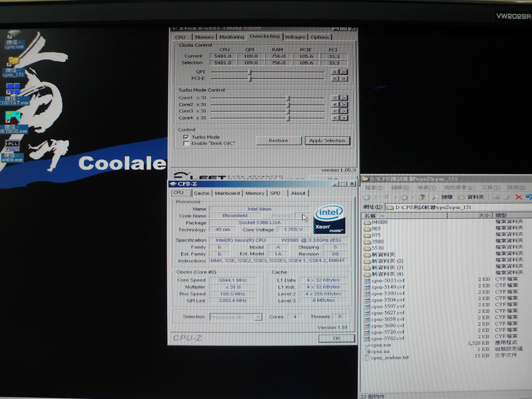Select the cpuz.exe application file in Explorer
Viewport: 532px width, 399px height.
[x=377, y=345]
